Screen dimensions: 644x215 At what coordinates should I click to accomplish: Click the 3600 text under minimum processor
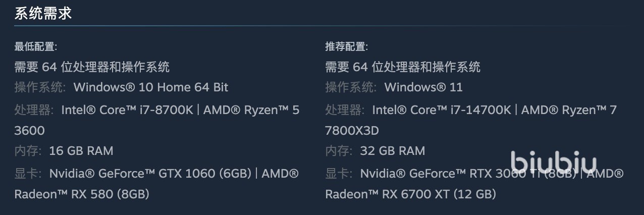point(29,131)
